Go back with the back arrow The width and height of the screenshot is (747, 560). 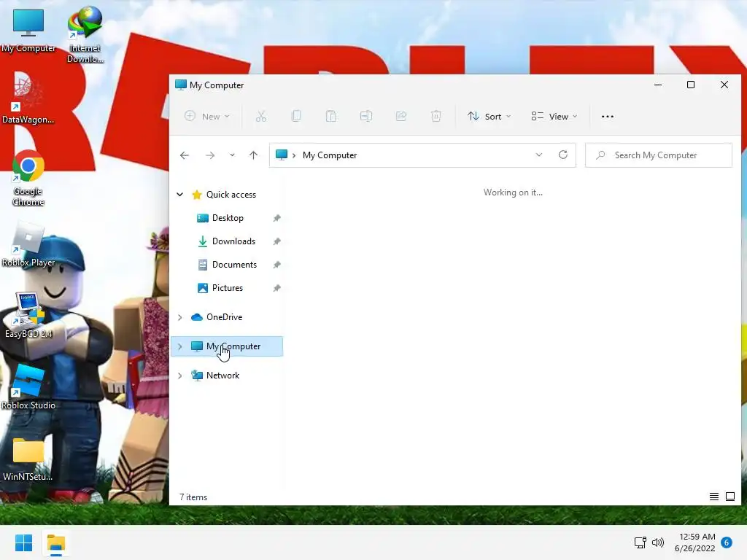(x=185, y=155)
